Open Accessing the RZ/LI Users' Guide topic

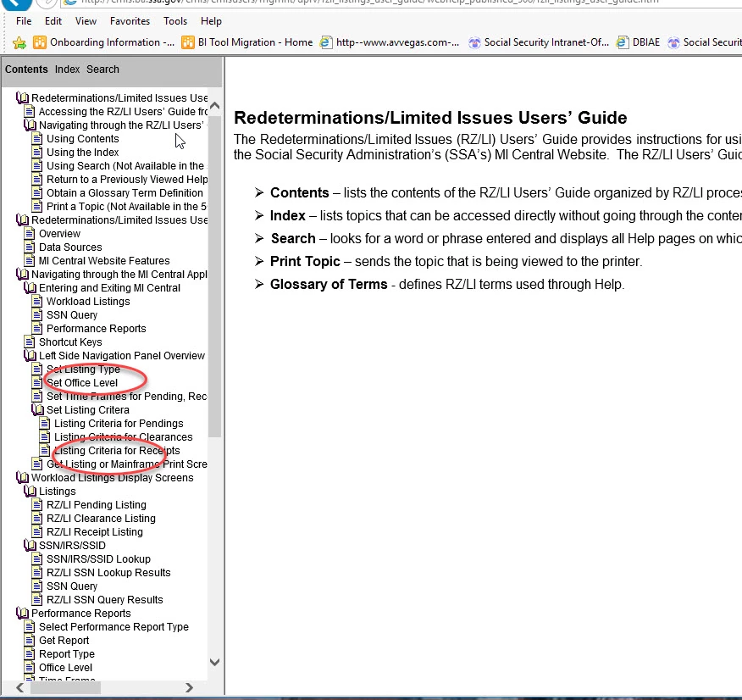tap(123, 112)
